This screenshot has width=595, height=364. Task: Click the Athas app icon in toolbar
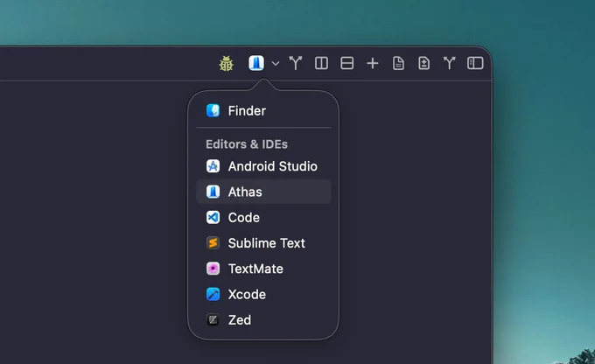pos(256,63)
